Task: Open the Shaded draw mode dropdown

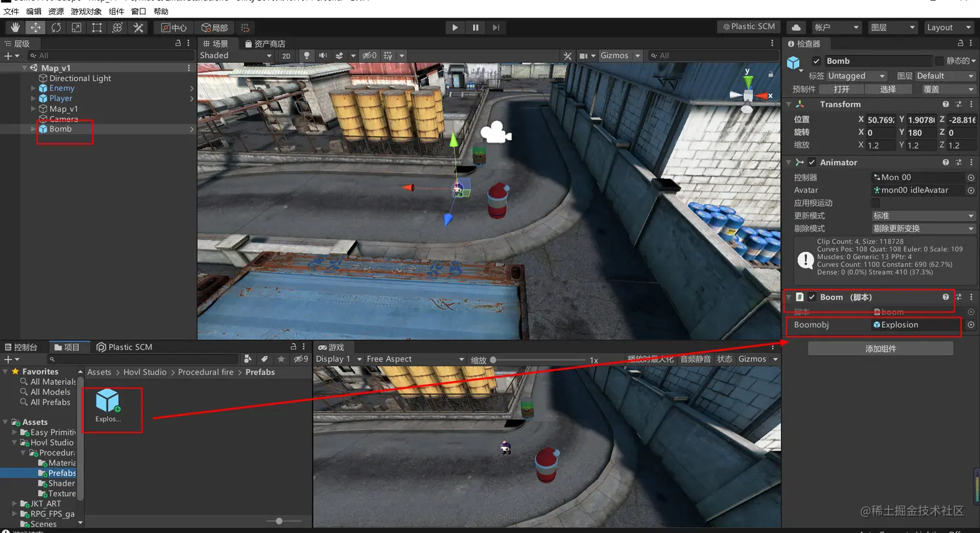Action: point(236,56)
